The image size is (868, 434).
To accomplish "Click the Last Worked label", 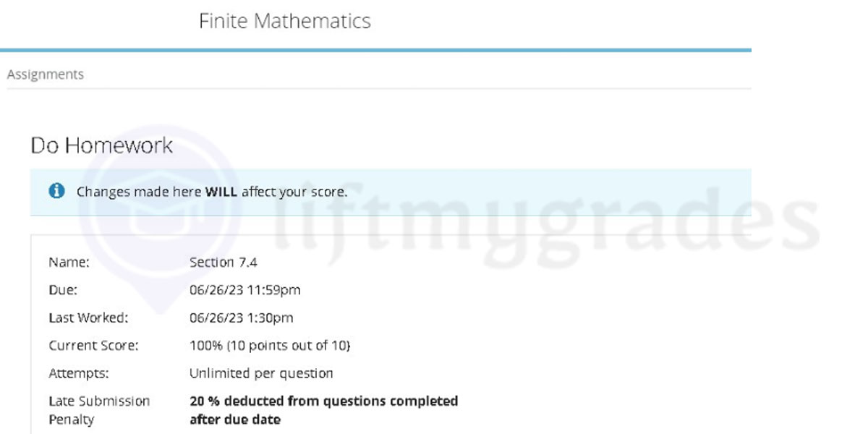I will tap(89, 318).
